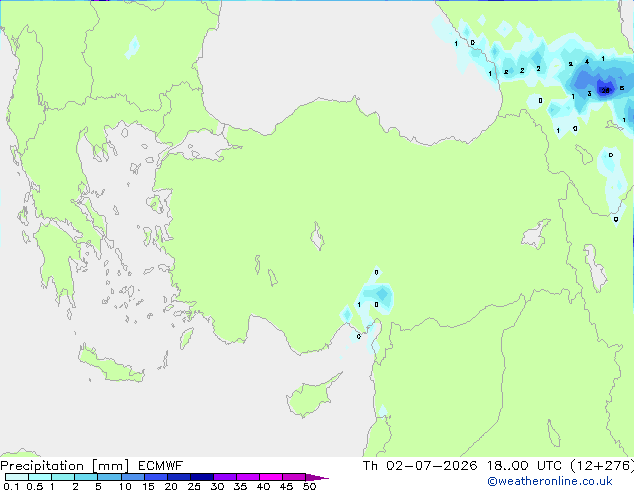Image resolution: width=634 pixels, height=490 pixels.
Task: Click the magenta swatch between 40 and 45
Action: [271, 477]
